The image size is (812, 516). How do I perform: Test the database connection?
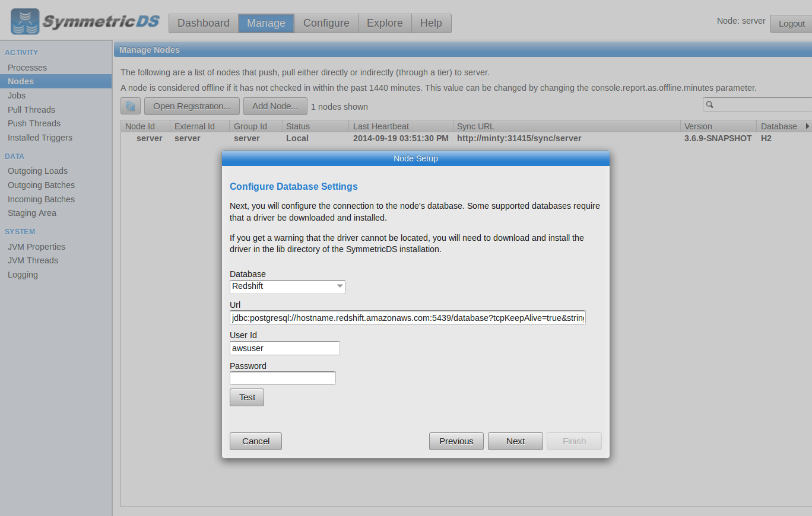(247, 397)
